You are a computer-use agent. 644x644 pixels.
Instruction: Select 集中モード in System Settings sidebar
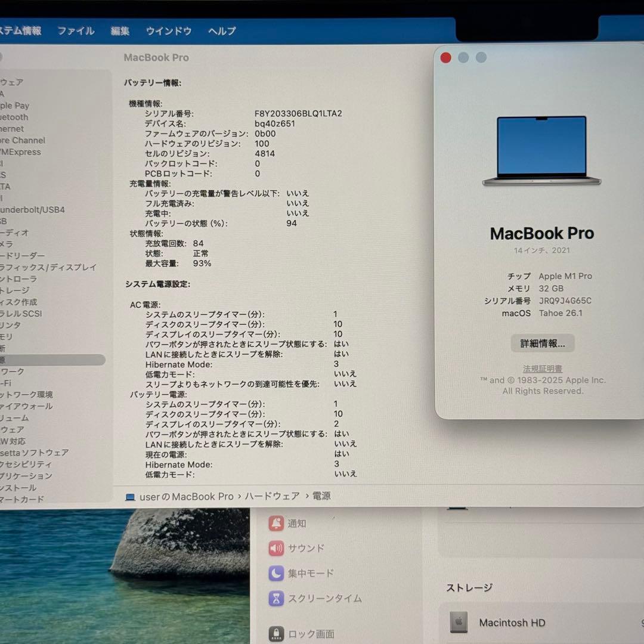click(311, 573)
